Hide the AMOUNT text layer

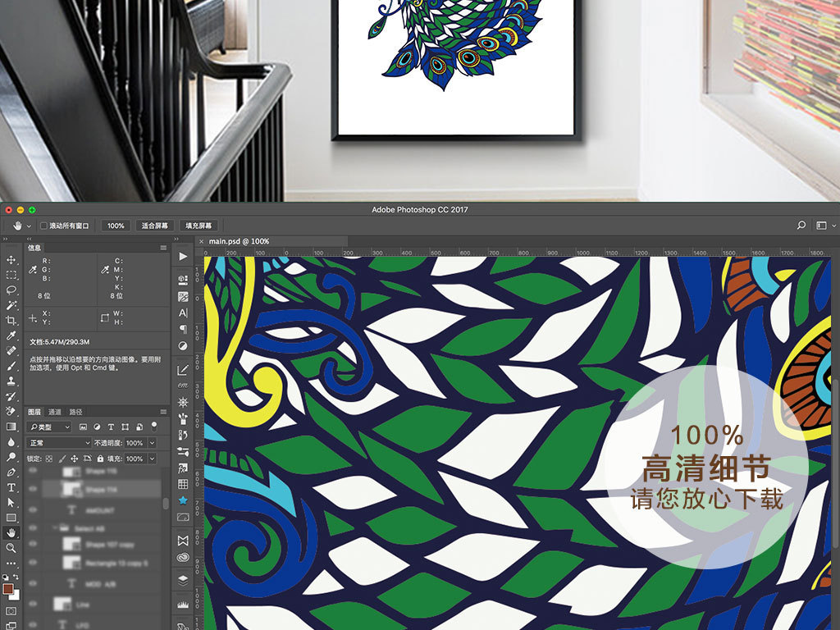[33, 511]
